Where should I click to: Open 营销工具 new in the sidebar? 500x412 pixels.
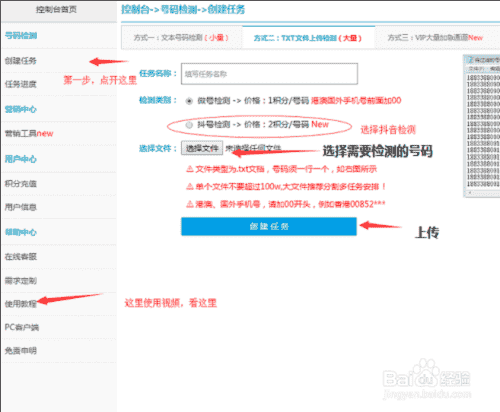[29, 133]
